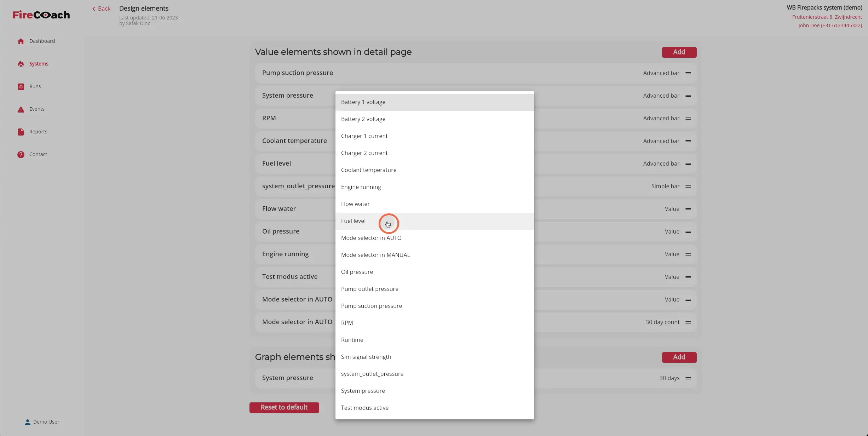
Task: Click Add button for Graph elements
Action: pos(679,357)
